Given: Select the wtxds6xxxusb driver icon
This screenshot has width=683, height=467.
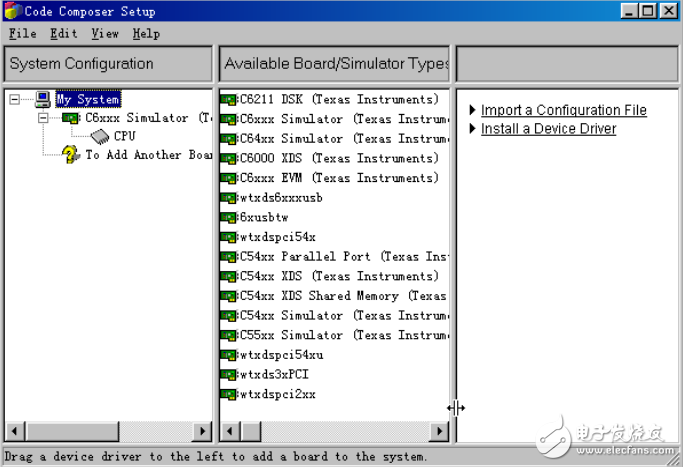Looking at the screenshot, I should click(x=228, y=198).
